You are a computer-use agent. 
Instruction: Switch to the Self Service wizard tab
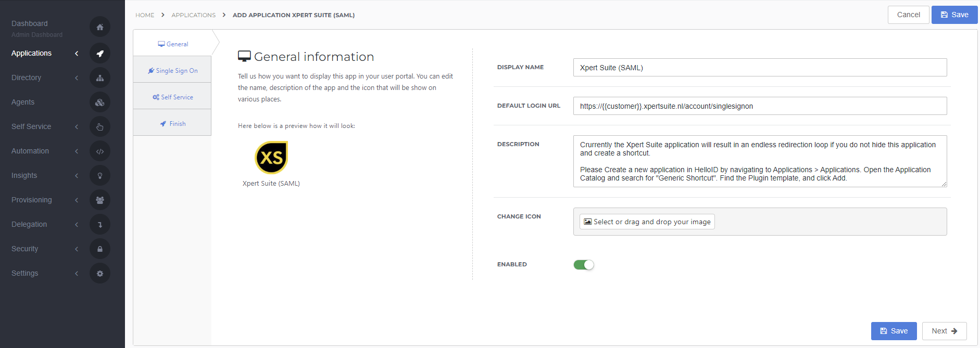click(x=172, y=97)
